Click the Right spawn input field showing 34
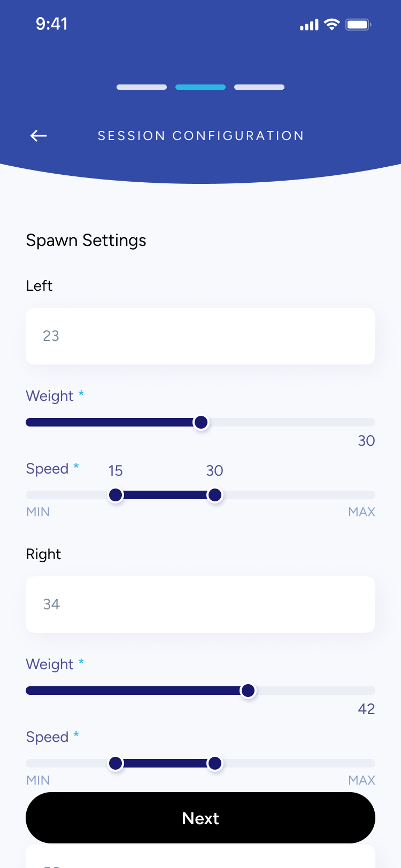The image size is (401, 868). coord(200,604)
